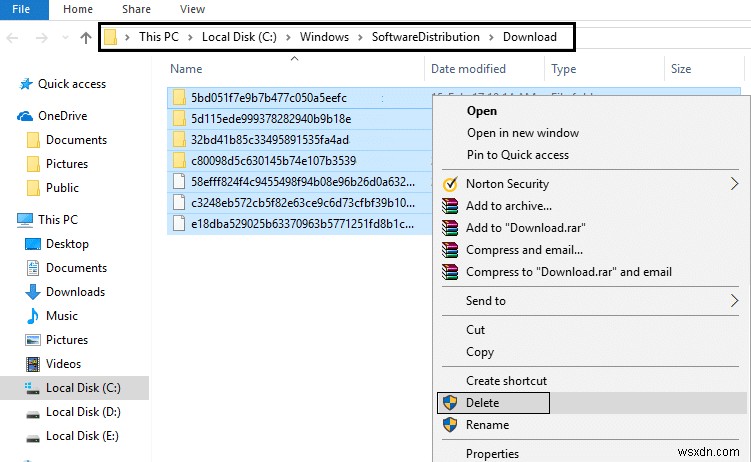Select Local Disk (C:) in address breadcrumb

tap(239, 37)
